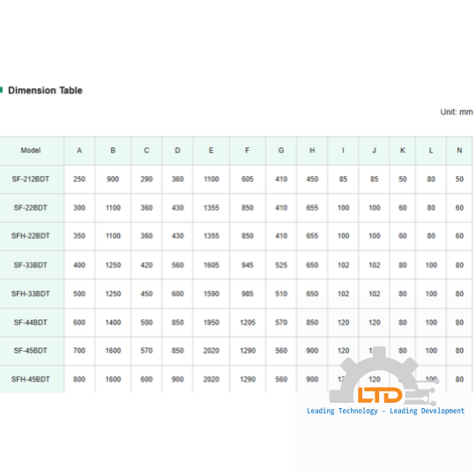Click the "600" C value for SFH-45BDT

[146, 379]
